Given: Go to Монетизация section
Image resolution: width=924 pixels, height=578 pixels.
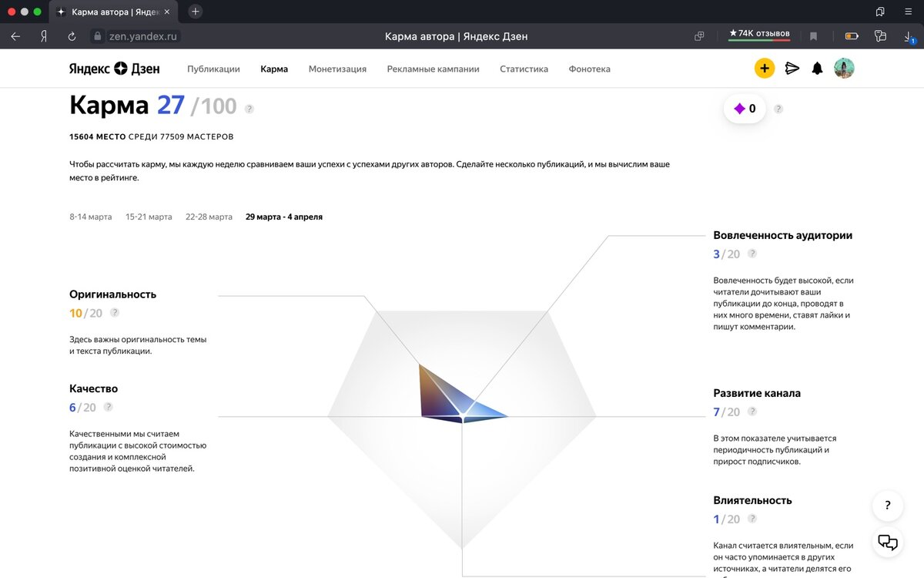Looking at the screenshot, I should [x=337, y=69].
